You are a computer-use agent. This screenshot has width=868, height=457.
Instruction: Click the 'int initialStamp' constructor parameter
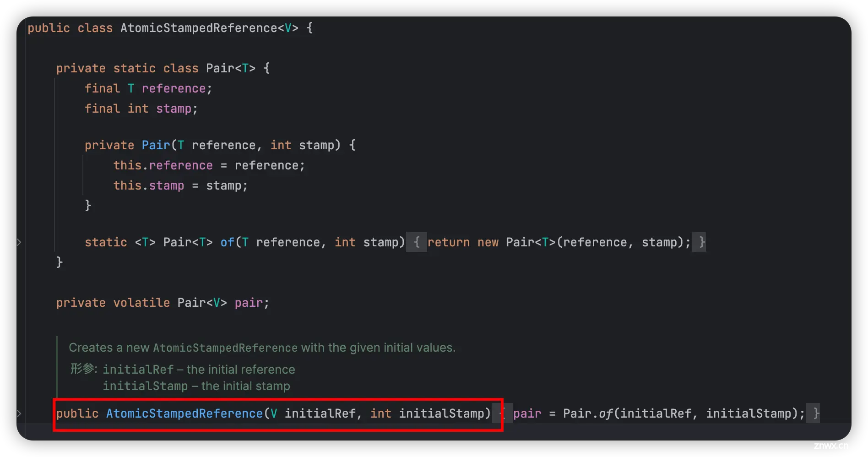[x=427, y=413]
